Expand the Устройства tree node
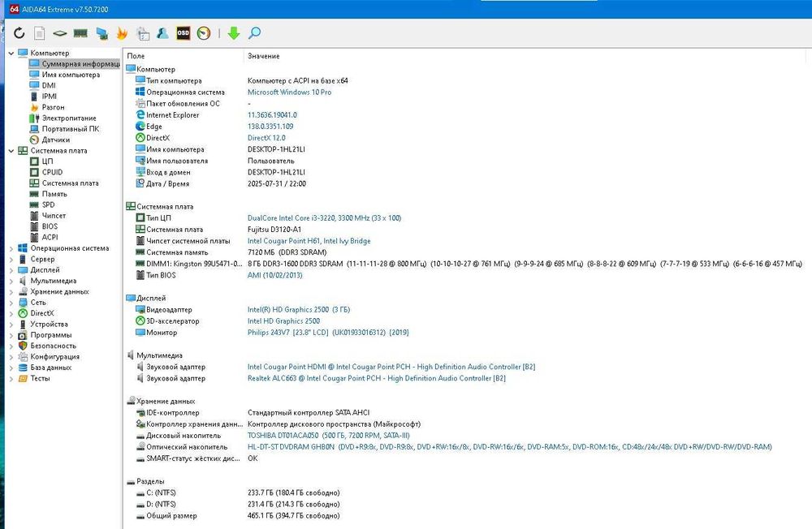 [11, 325]
